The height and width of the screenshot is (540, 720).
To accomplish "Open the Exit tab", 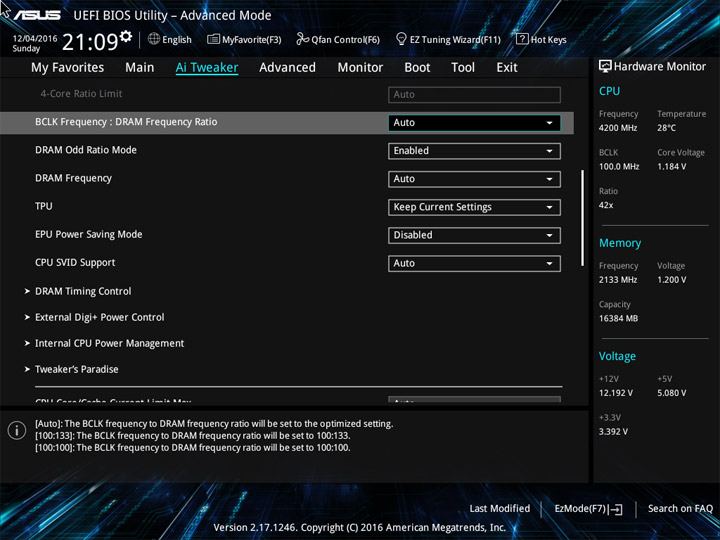I will pyautogui.click(x=507, y=68).
